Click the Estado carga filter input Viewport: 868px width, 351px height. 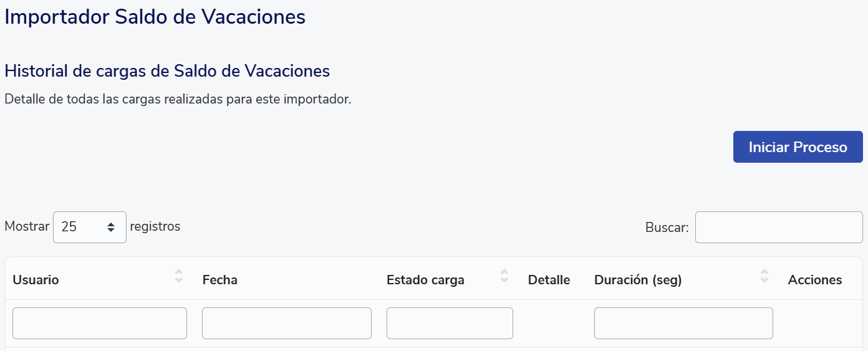pos(450,323)
